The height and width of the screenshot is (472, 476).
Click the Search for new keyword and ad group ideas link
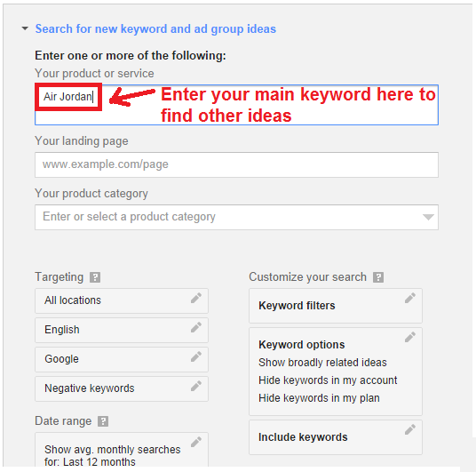coord(155,28)
